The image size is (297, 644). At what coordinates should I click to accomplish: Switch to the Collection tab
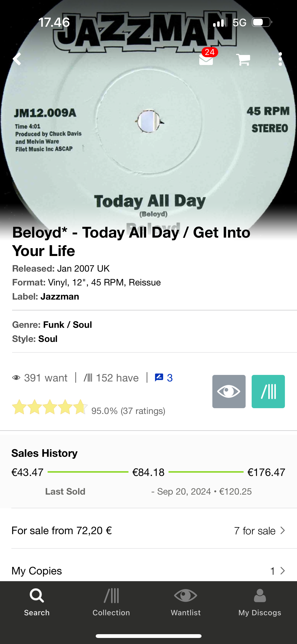(x=111, y=602)
